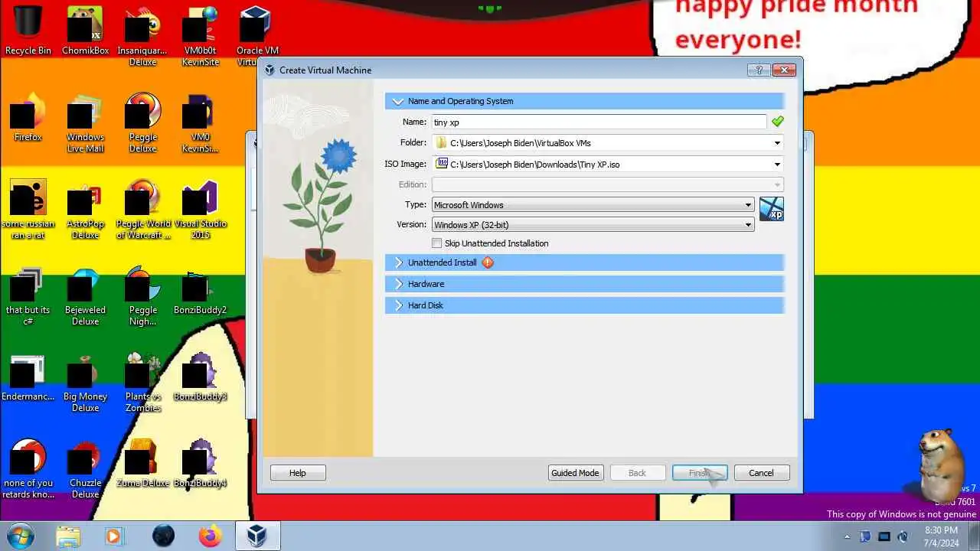Select the Peggle Nights desktop icon

coord(142,295)
